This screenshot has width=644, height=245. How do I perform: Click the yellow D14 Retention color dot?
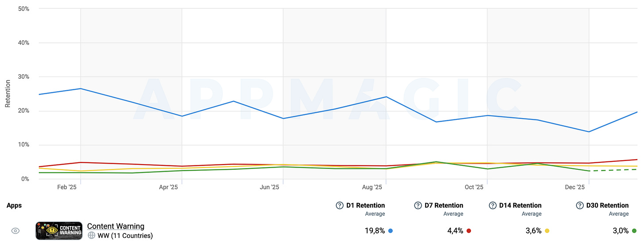click(x=547, y=231)
